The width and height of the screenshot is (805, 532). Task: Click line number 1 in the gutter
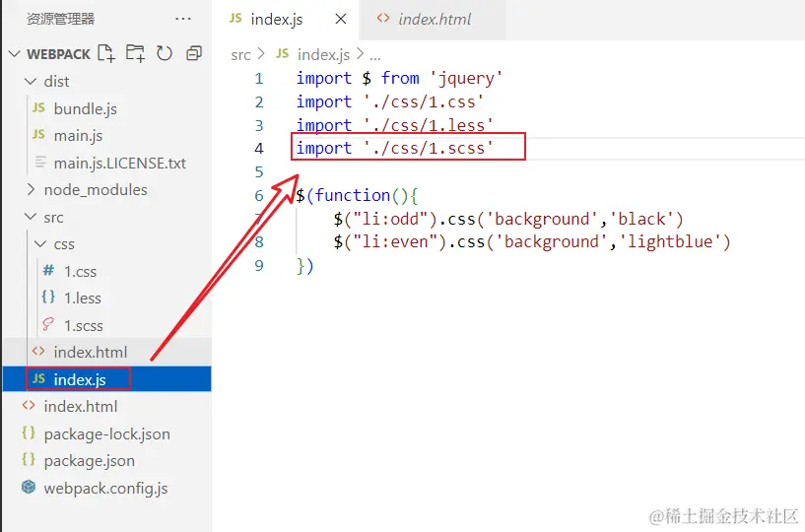[x=259, y=79]
